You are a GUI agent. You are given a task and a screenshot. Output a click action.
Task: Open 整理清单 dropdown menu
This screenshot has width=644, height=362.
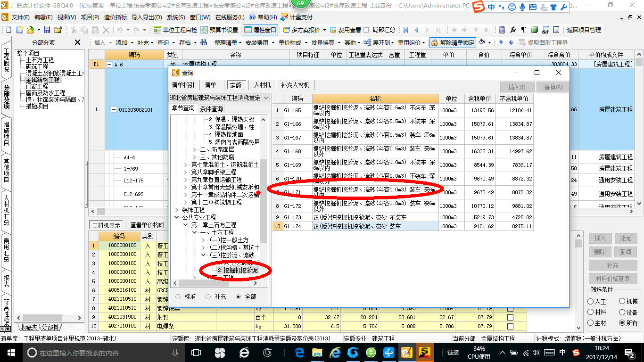[228, 42]
